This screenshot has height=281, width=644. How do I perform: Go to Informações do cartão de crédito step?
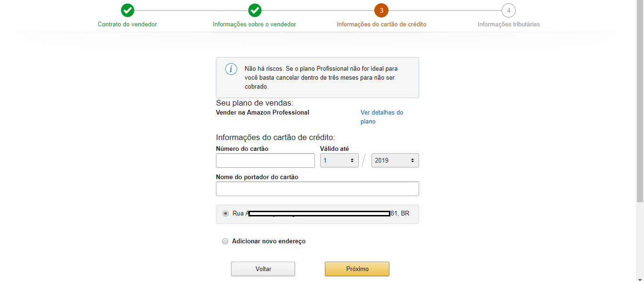381,24
